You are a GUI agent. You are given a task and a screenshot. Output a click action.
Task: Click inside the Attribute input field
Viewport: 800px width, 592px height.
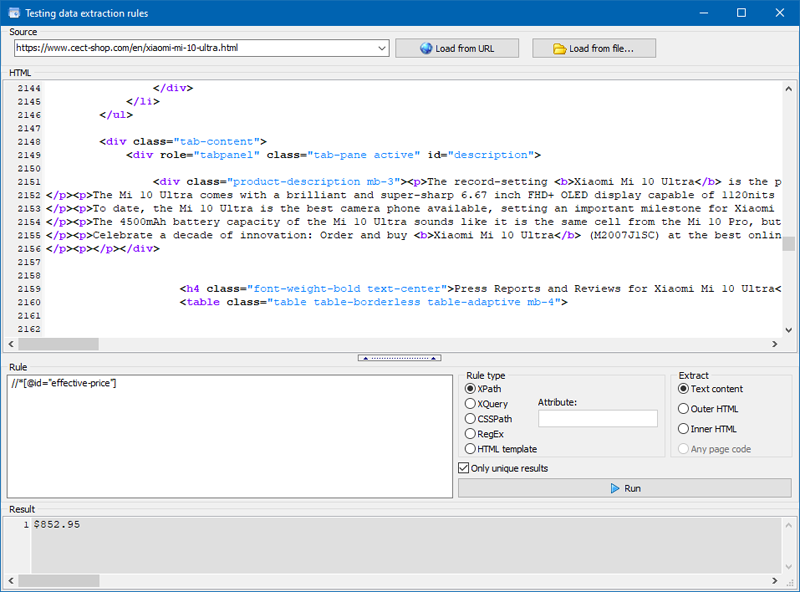[x=597, y=418]
